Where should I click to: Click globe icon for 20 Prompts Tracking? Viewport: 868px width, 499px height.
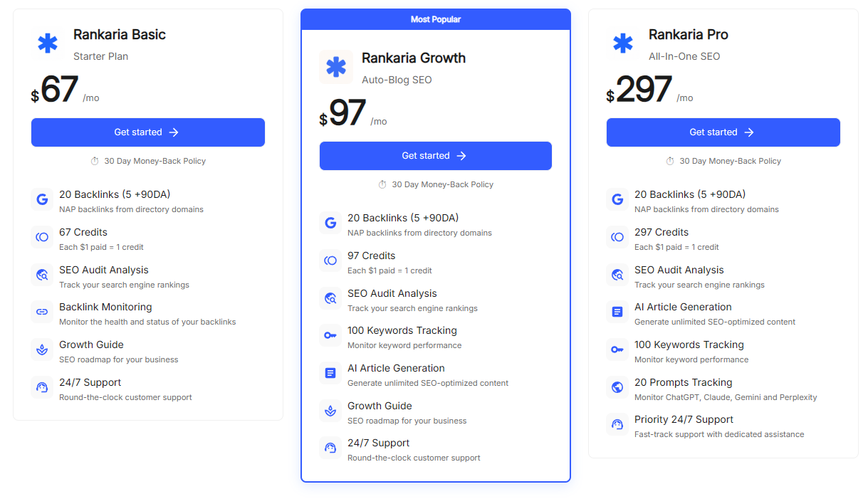click(617, 387)
